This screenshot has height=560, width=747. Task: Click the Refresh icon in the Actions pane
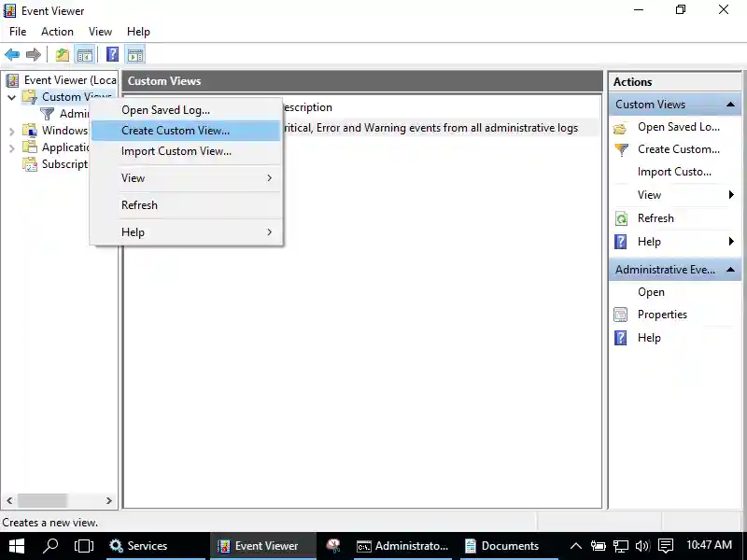pyautogui.click(x=622, y=217)
